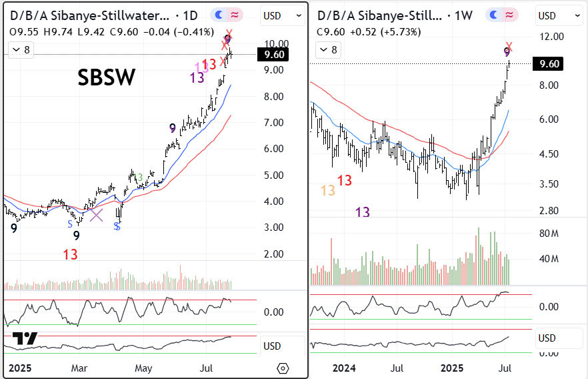Open chart settings via the hexagon gear icon

click(283, 368)
